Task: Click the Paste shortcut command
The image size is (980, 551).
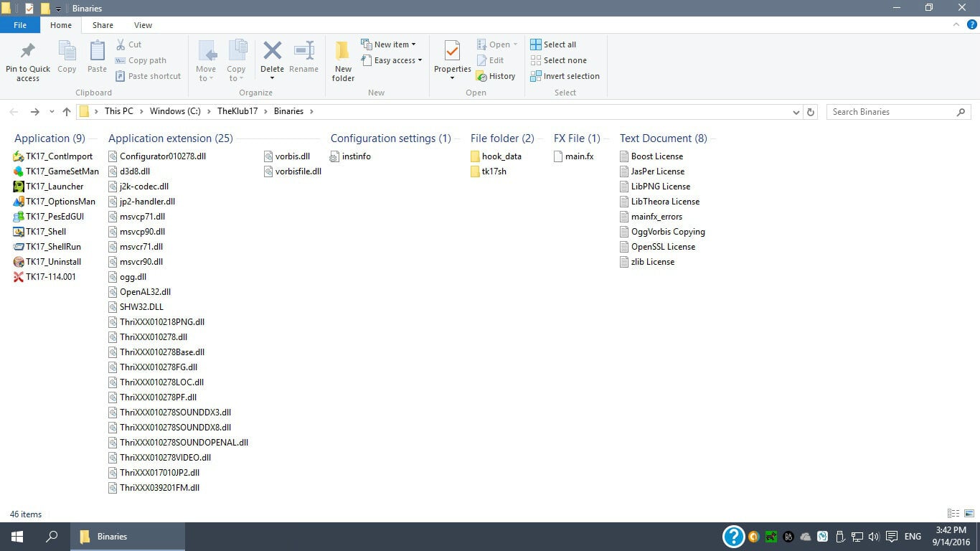Action: (x=147, y=76)
